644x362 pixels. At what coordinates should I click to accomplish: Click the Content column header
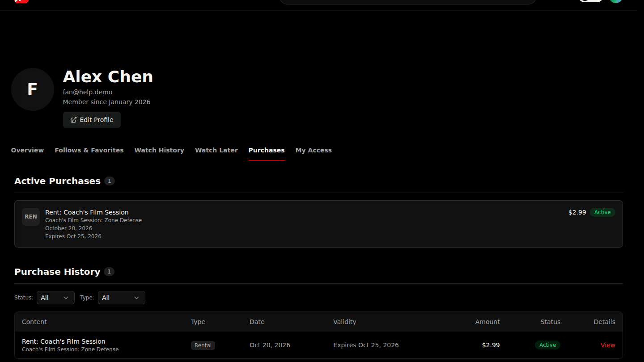(x=34, y=322)
